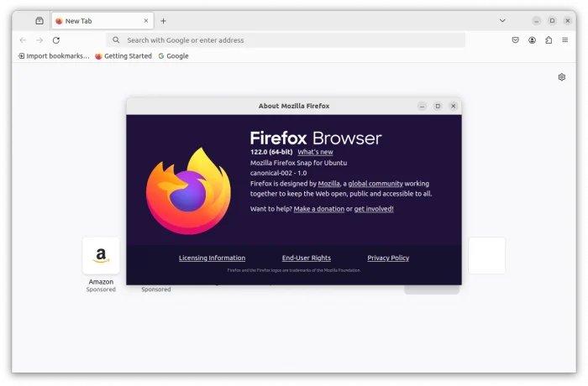
Task: Open the application hamburger menu
Action: [x=566, y=40]
